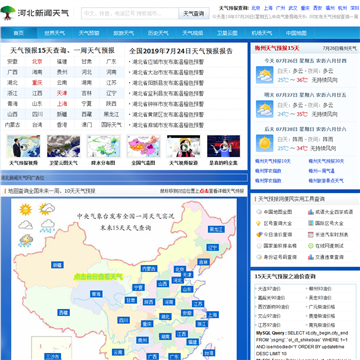Open the 首页 navigation tab

coord(19,33)
